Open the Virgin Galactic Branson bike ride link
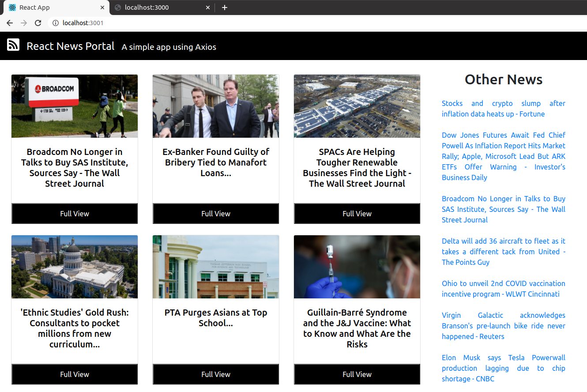The image size is (587, 392). point(504,326)
